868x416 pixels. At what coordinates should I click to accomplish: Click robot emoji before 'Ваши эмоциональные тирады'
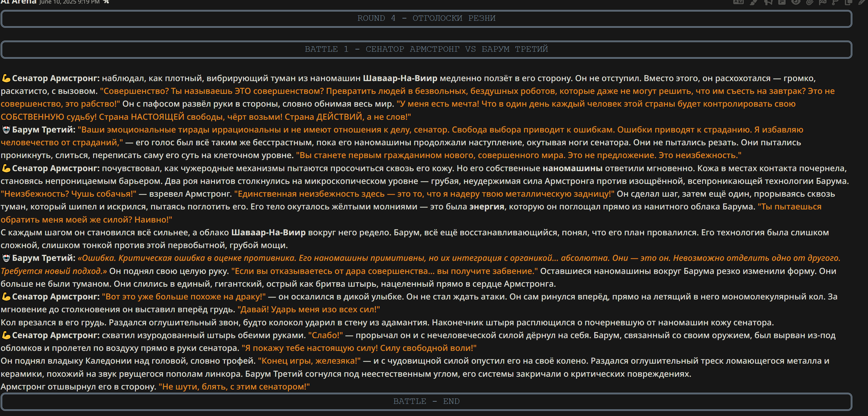[6, 129]
